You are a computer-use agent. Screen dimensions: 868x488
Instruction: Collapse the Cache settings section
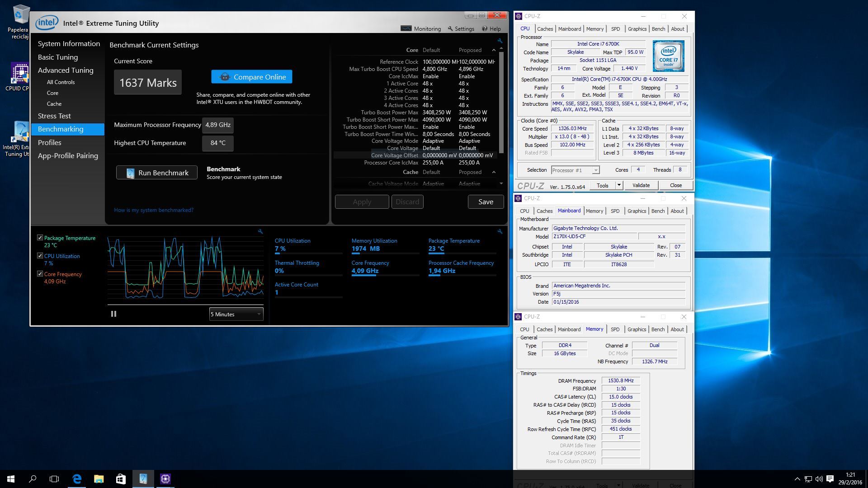click(x=494, y=172)
